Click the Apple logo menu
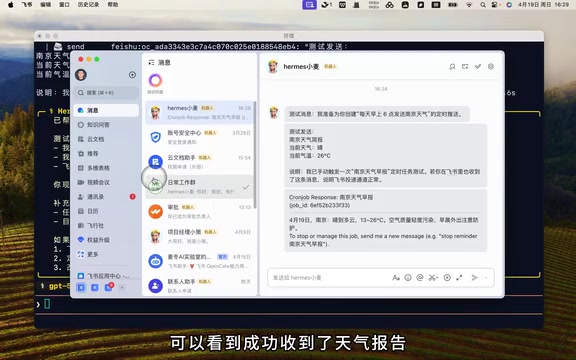Viewport: 576px width, 360px height. tap(11, 5)
